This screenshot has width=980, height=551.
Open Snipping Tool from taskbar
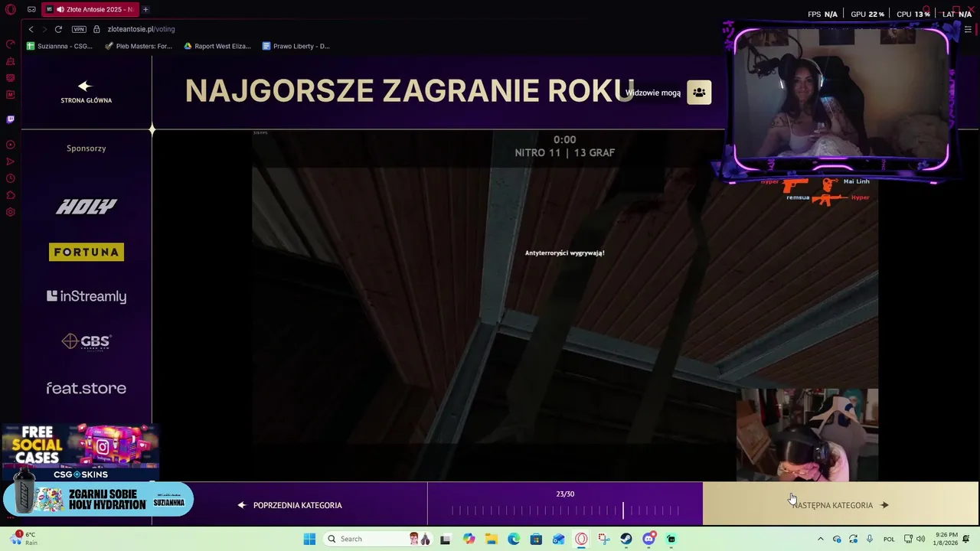pos(604,539)
